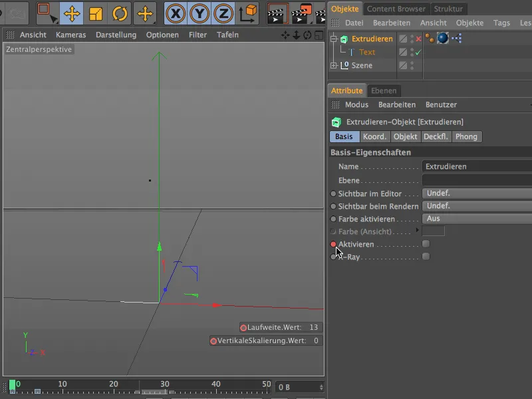This screenshot has height=399, width=532.
Task: Switch to the Ebenen tab
Action: [384, 90]
